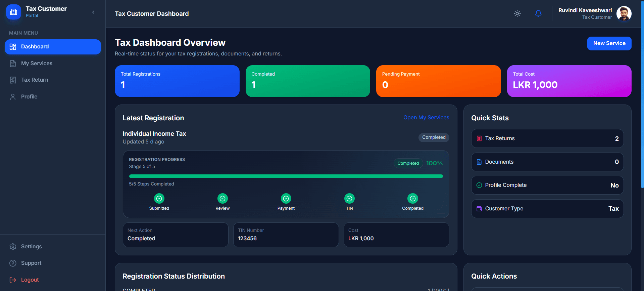Click the 100% progress value
This screenshot has width=644, height=291.
[x=434, y=163]
